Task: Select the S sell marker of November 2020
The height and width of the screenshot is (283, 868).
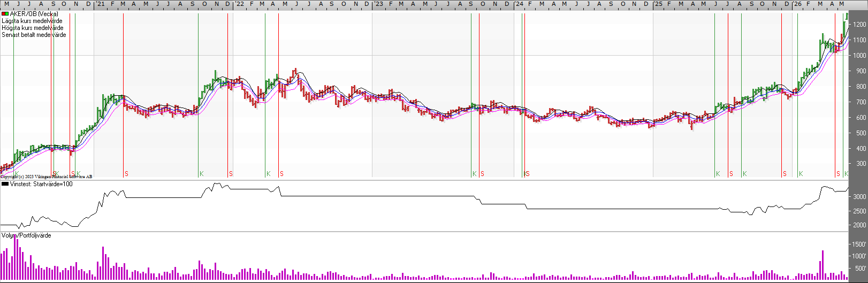Action: tap(73, 174)
